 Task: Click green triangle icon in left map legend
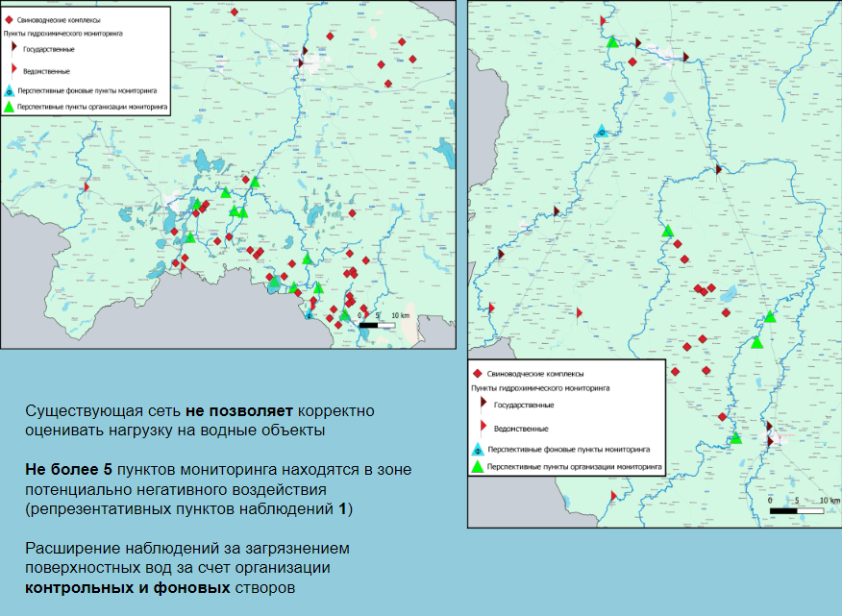pos(9,107)
